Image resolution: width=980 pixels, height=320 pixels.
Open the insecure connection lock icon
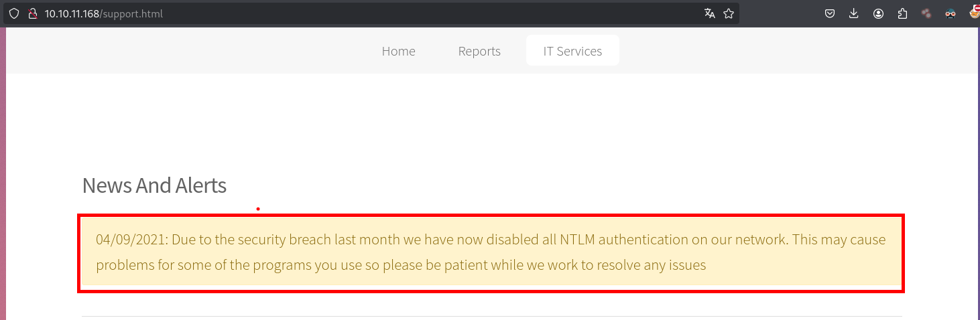coord(32,13)
